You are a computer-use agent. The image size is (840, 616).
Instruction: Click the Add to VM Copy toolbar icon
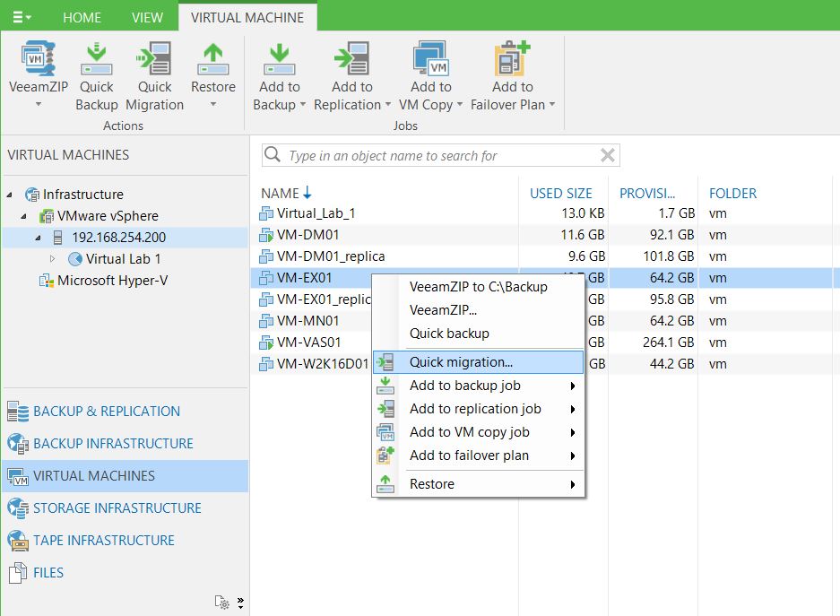(x=429, y=63)
